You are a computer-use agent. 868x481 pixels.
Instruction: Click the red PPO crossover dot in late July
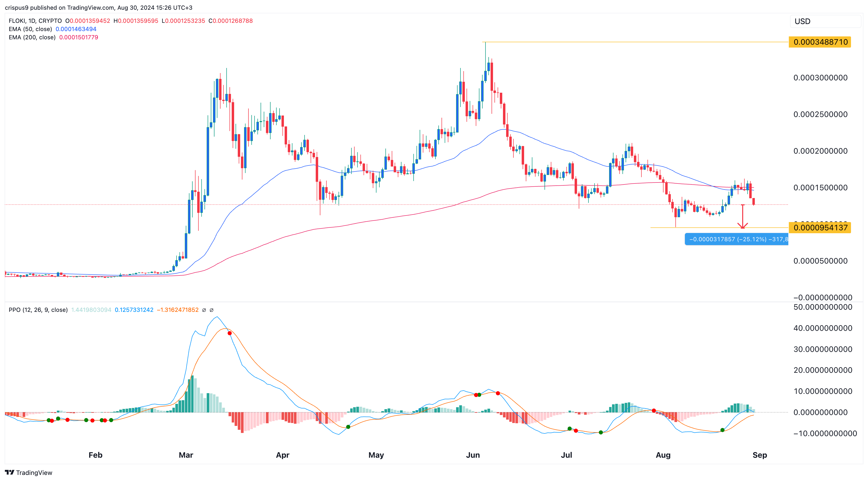click(x=654, y=411)
